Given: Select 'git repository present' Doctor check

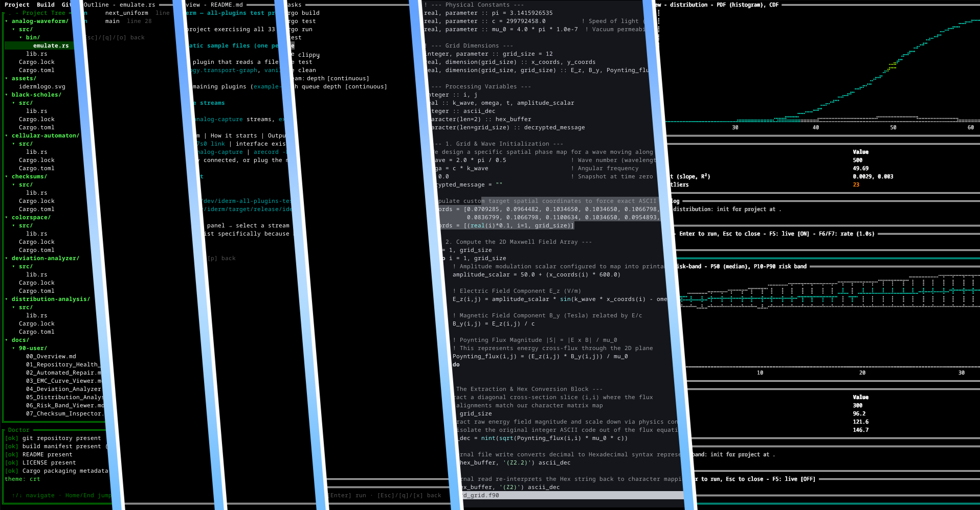Looking at the screenshot, I should [53, 438].
